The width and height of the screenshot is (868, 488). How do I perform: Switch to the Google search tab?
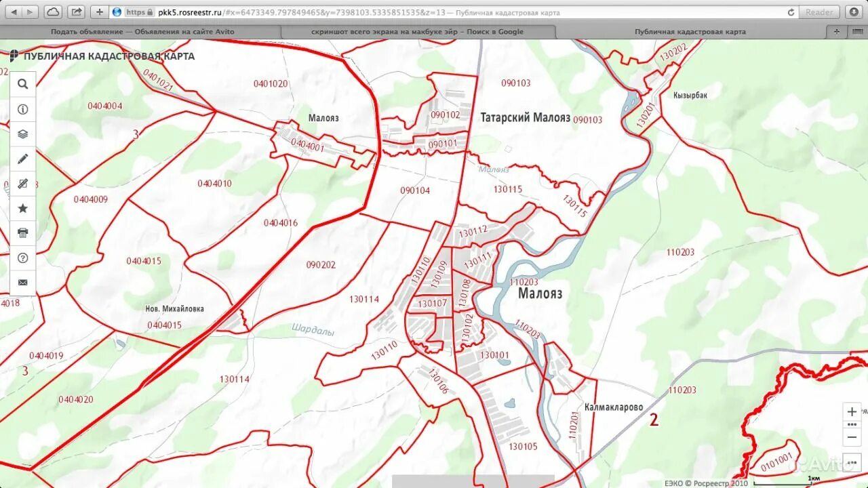coord(418,31)
